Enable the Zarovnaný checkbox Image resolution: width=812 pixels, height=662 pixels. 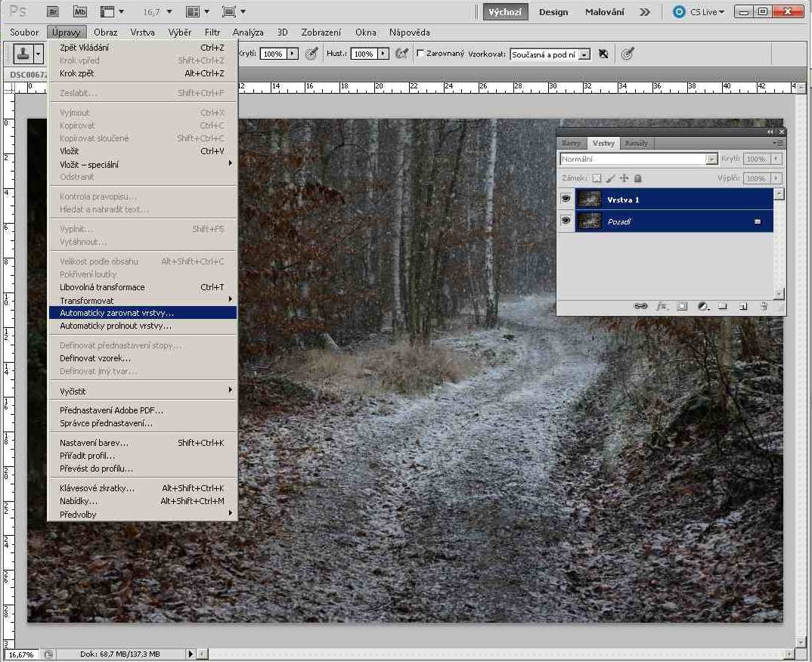pyautogui.click(x=421, y=54)
